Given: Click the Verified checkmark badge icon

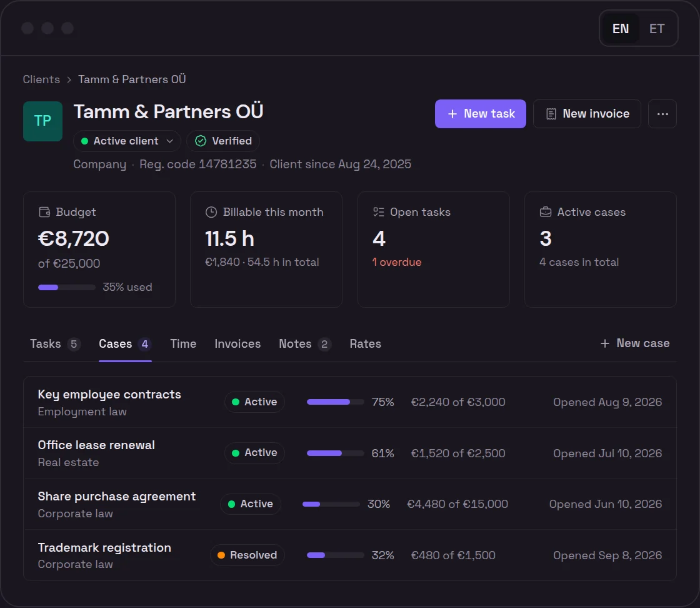Looking at the screenshot, I should click(201, 141).
